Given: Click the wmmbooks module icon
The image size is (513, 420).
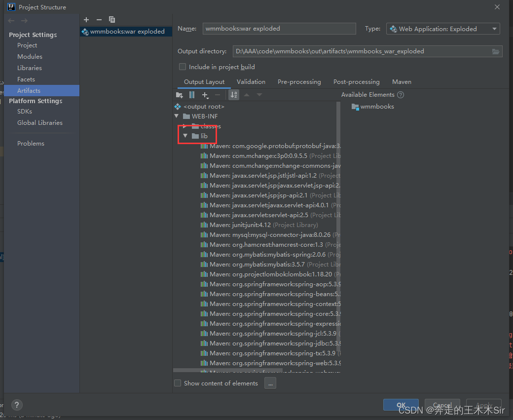Looking at the screenshot, I should tap(355, 107).
